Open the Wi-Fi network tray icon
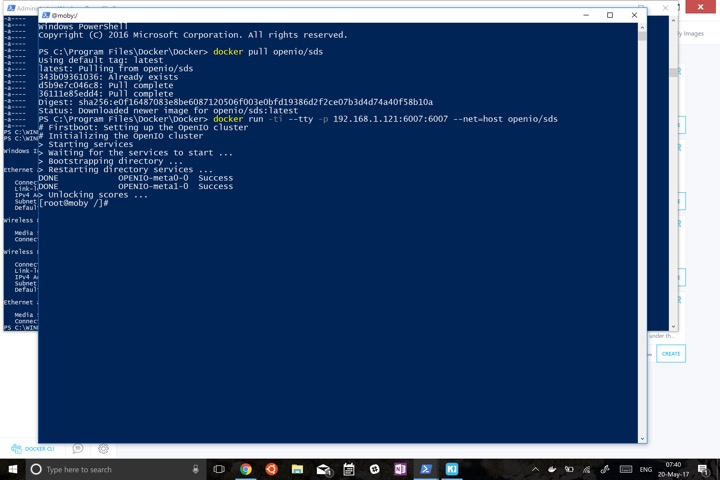The width and height of the screenshot is (720, 480). pyautogui.click(x=587, y=469)
